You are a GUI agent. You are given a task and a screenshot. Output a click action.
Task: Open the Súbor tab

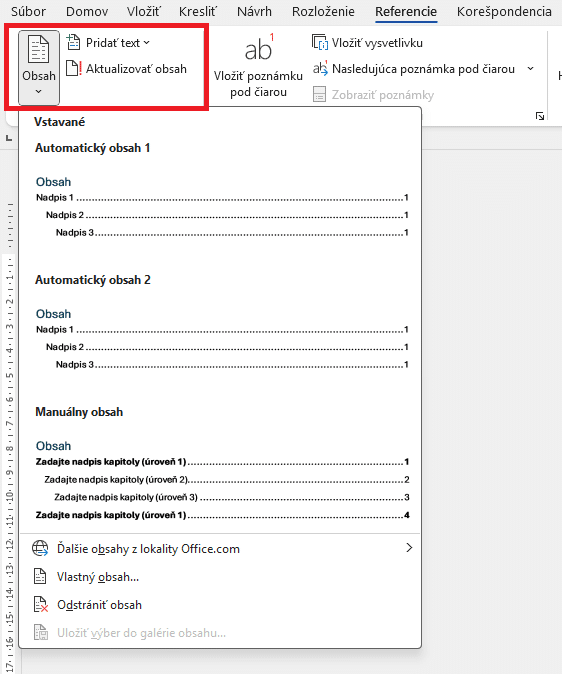pos(28,12)
